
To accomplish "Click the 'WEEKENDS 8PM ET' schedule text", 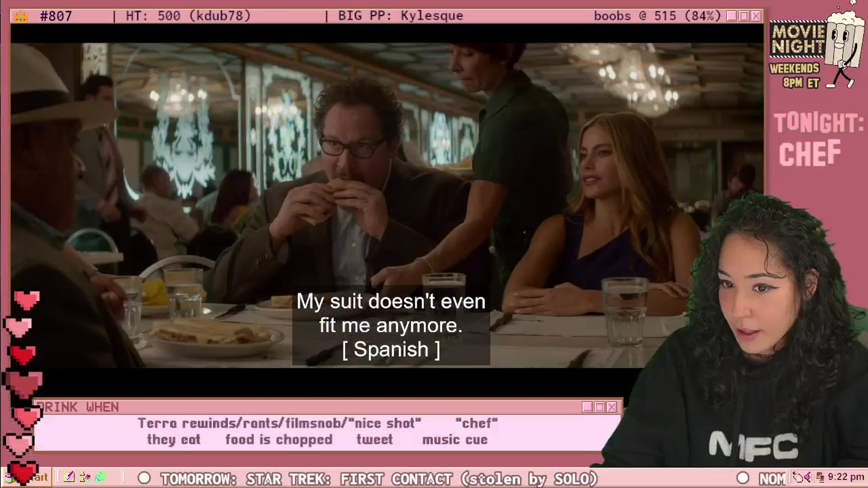I will pyautogui.click(x=794, y=75).
